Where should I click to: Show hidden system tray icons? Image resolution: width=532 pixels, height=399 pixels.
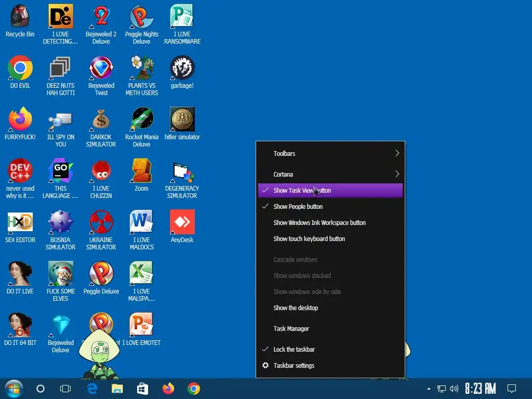pyautogui.click(x=429, y=389)
